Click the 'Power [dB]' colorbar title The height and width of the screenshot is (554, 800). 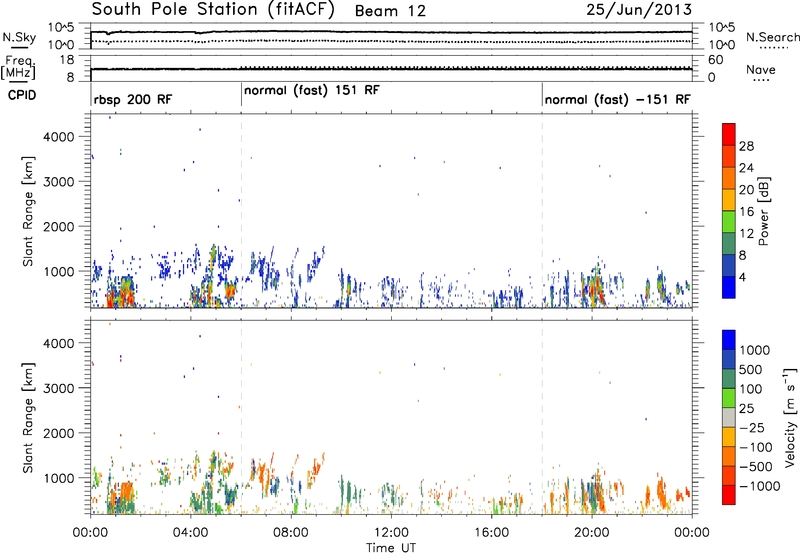pyautogui.click(x=763, y=211)
